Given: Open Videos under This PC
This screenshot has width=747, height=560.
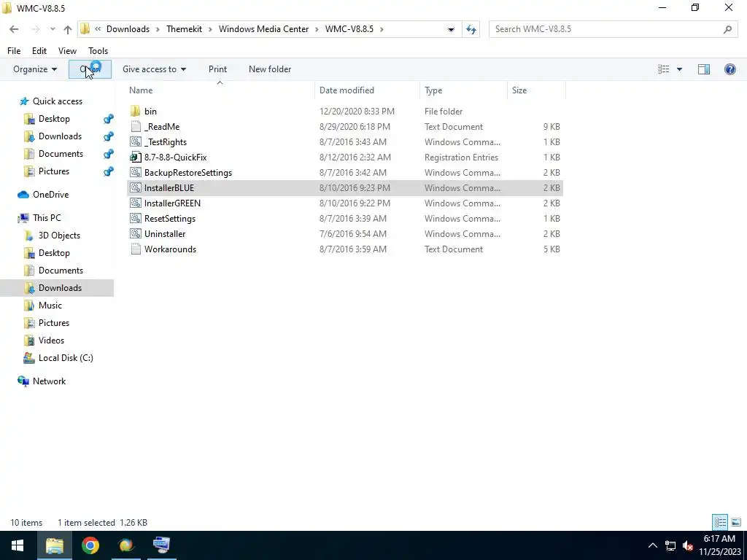Looking at the screenshot, I should click(51, 341).
